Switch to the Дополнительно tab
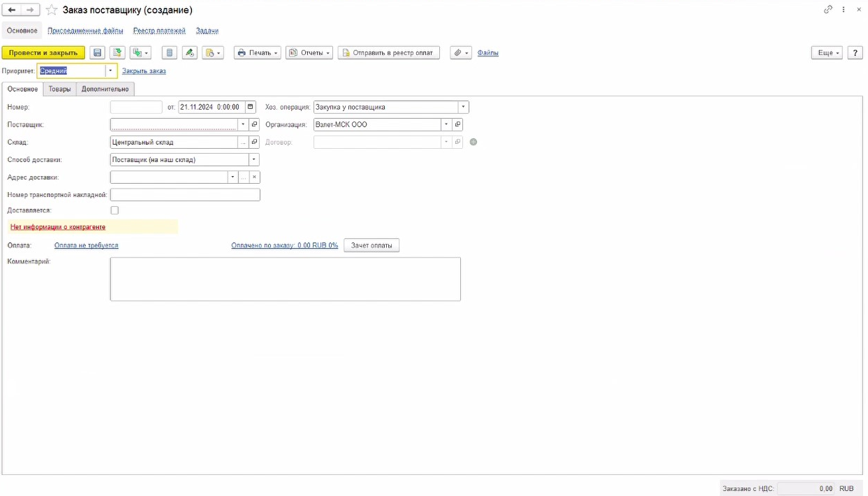Viewport: 868px width, 496px height. click(x=105, y=89)
